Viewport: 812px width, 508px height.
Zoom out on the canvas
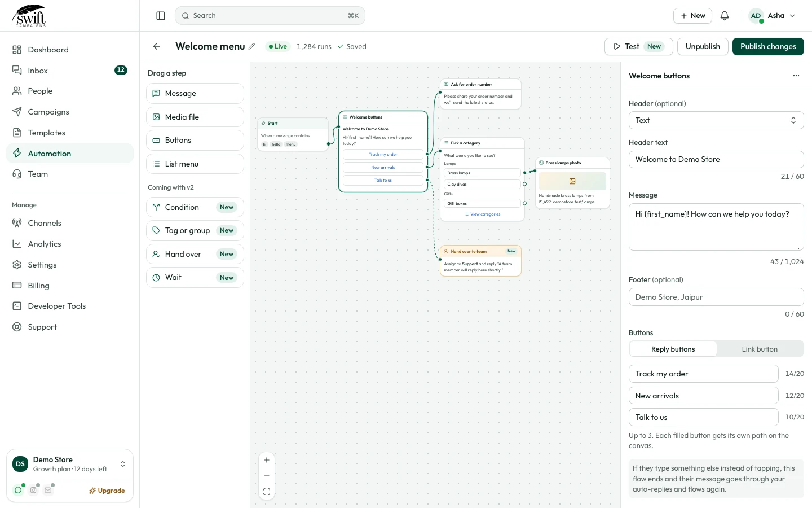267,476
